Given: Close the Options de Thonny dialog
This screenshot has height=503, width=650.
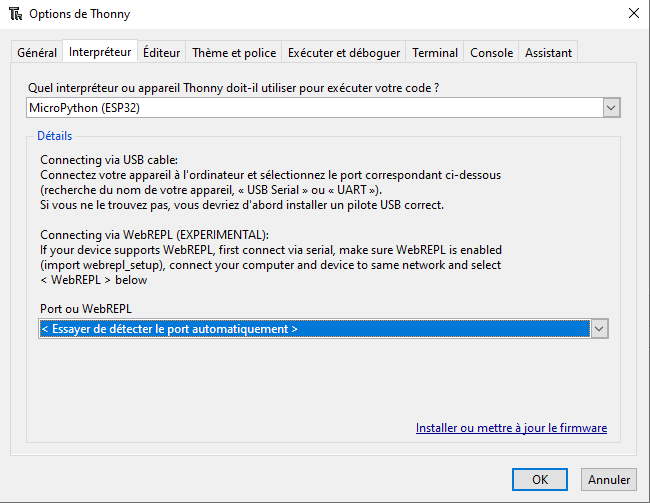Looking at the screenshot, I should click(x=633, y=13).
